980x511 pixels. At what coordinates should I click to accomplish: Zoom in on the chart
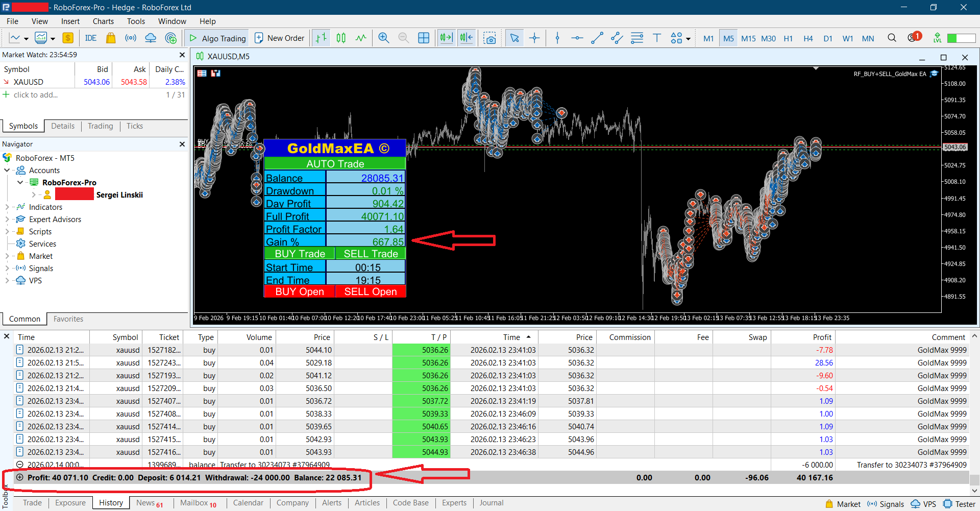[x=384, y=38]
